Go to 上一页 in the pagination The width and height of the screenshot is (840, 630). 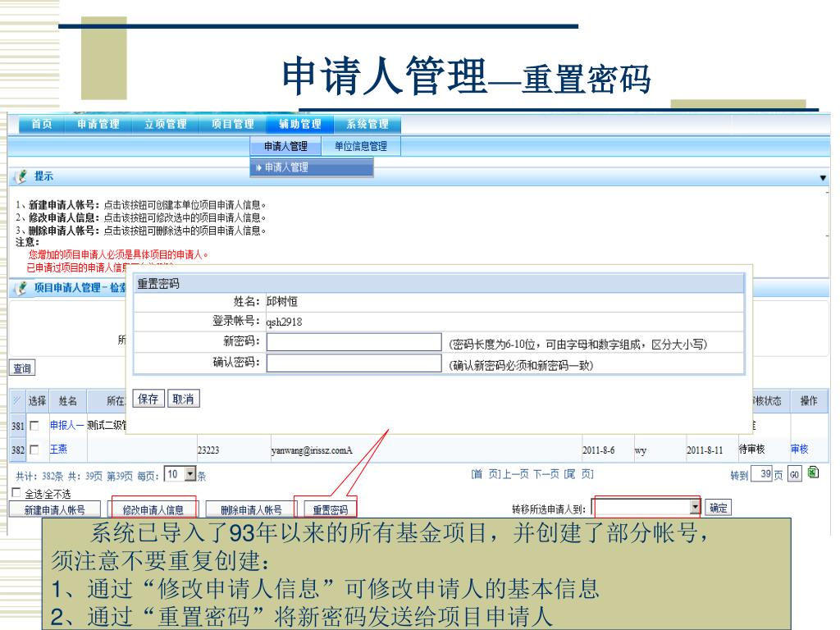pos(514,474)
